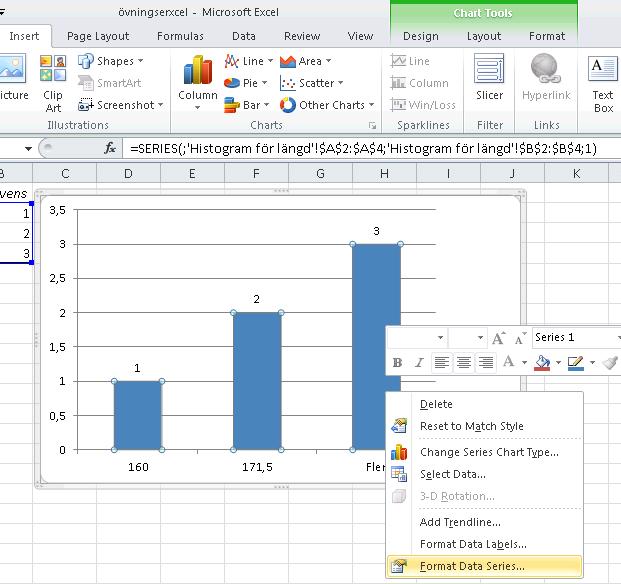Insert a Line sparkline
This screenshot has width=621, height=584.
pyautogui.click(x=410, y=61)
